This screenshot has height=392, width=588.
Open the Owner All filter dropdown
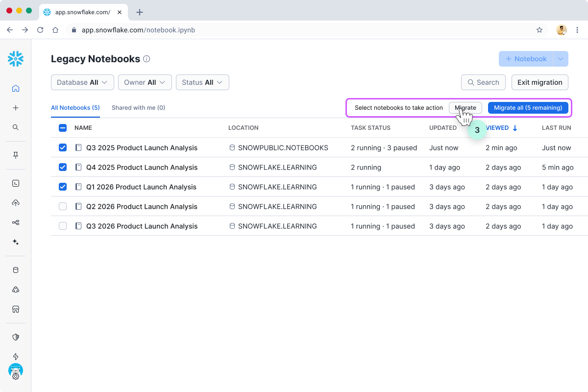[x=145, y=82]
